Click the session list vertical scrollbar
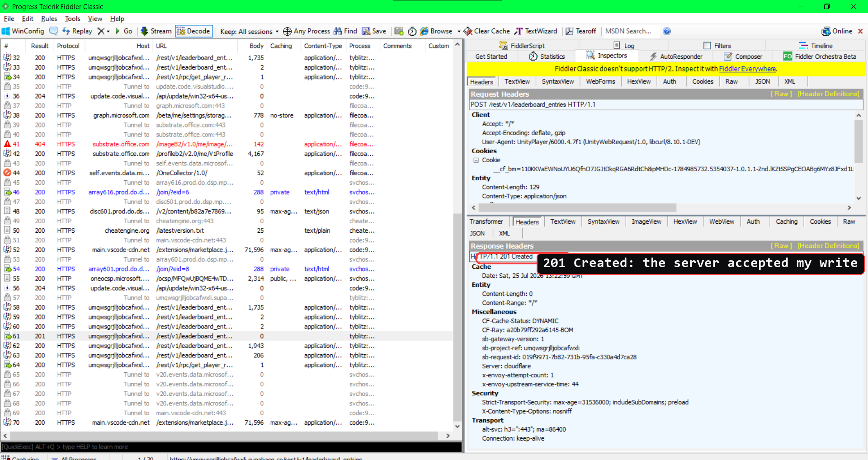Image resolution: width=868 pixels, height=460 pixels. coord(458,316)
